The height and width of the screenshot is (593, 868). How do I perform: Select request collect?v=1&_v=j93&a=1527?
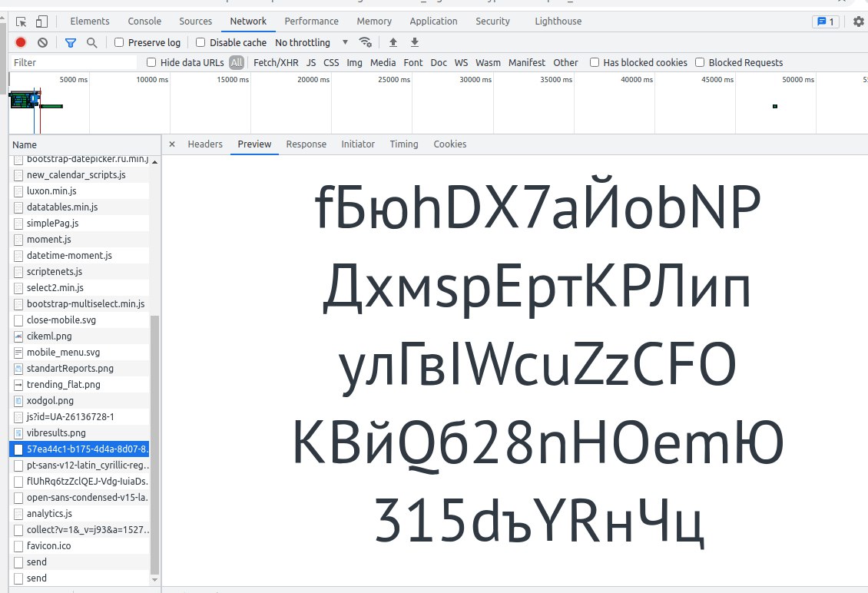click(x=80, y=530)
